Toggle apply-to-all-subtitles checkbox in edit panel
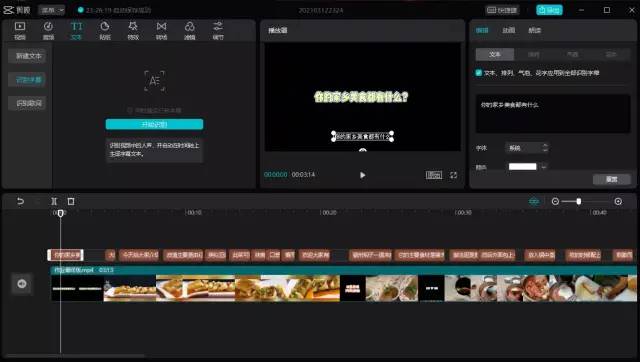Viewport: 640px width, 362px height. [x=478, y=73]
